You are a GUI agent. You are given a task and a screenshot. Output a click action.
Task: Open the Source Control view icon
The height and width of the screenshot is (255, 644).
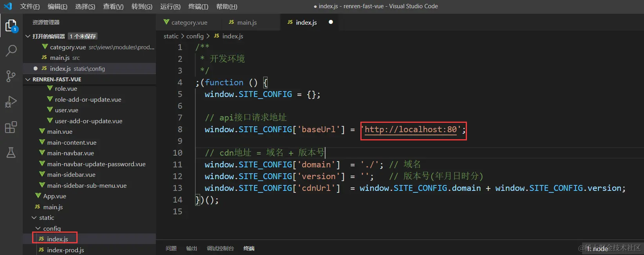pyautogui.click(x=11, y=76)
